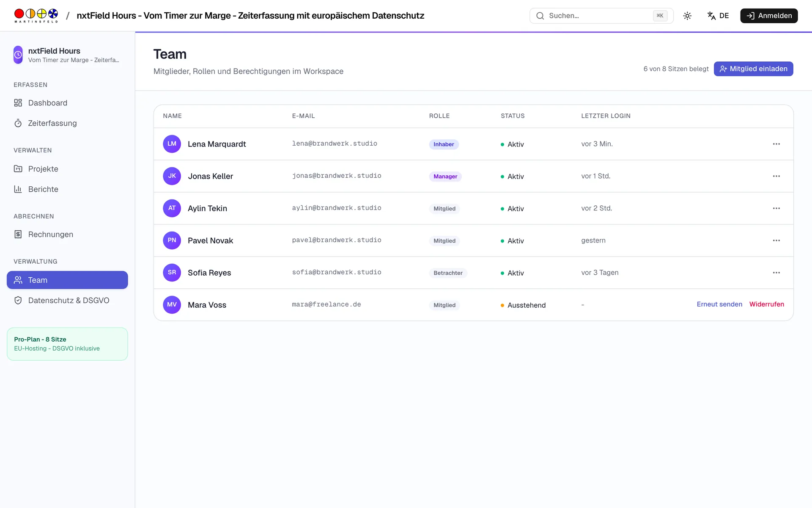The image size is (812, 508).
Task: Open Zeiterfassung in the sidebar
Action: tap(67, 123)
